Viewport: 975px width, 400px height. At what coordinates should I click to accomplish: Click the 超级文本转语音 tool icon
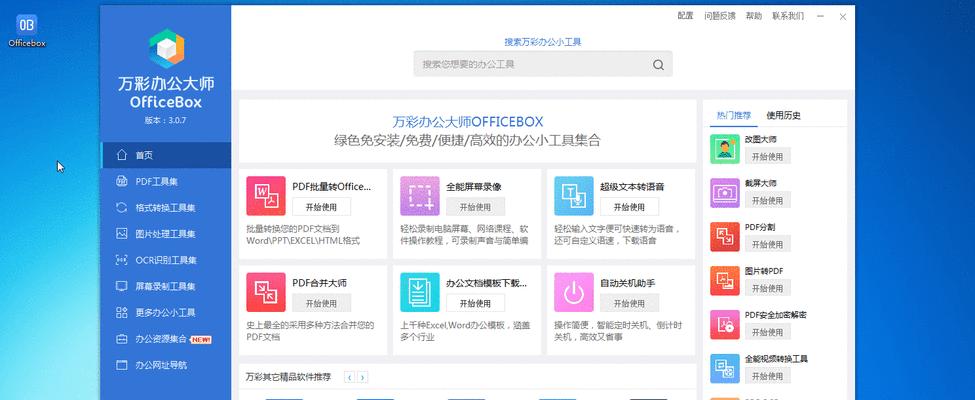coord(573,196)
